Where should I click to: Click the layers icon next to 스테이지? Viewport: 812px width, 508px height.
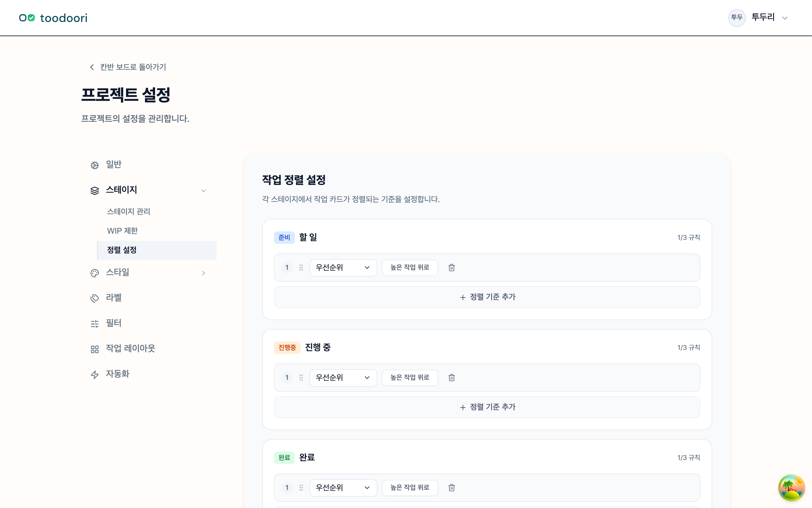tap(95, 190)
